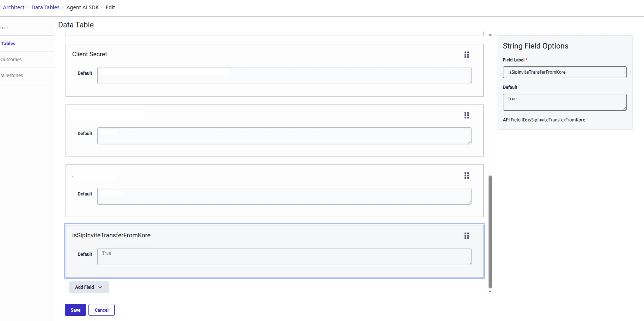The height and width of the screenshot is (321, 644).
Task: Click Client Secret Default value field
Action: click(x=284, y=75)
